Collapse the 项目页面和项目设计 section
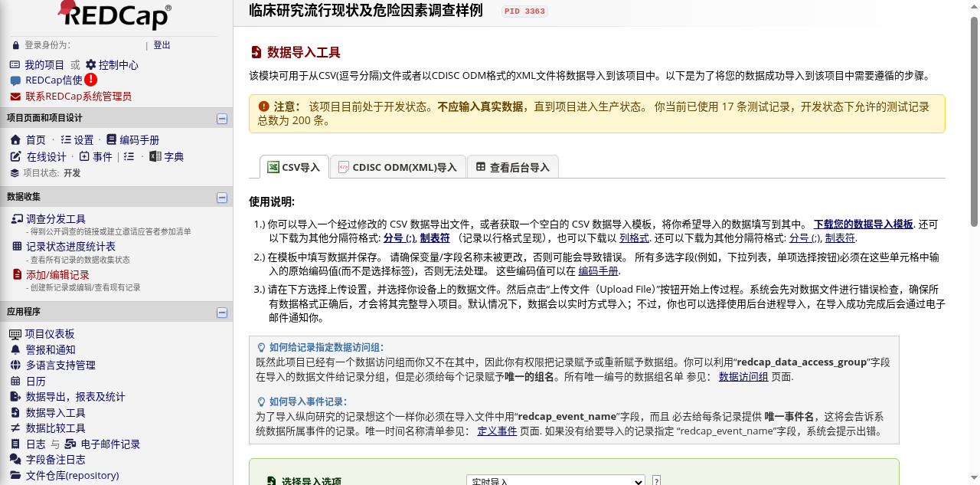The width and height of the screenshot is (980, 485). click(222, 119)
